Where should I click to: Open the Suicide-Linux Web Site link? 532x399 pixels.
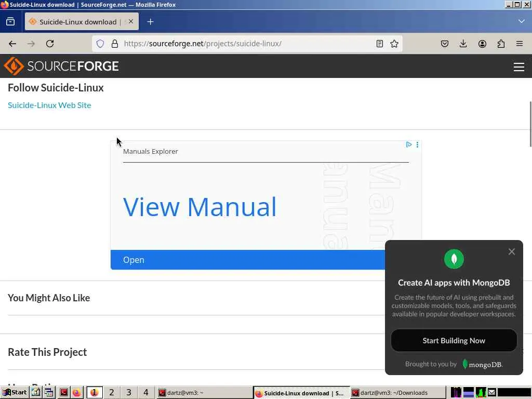tap(49, 105)
